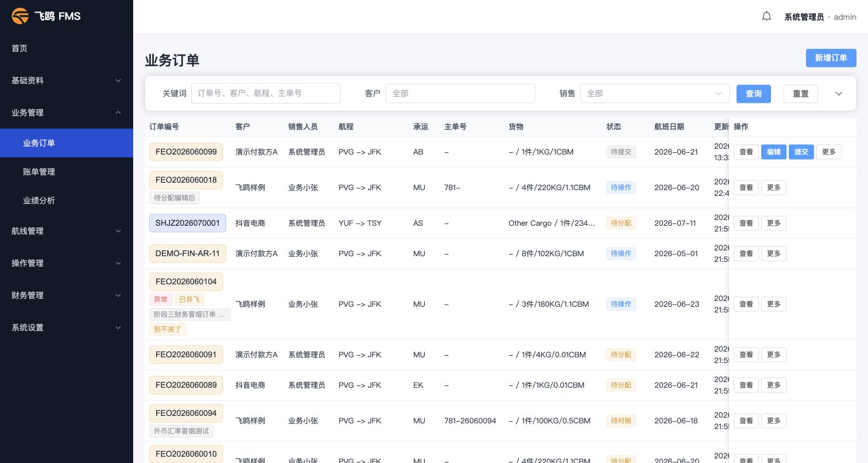Go to 首页 in the sidebar
Viewport: 868px width, 463px height.
pyautogui.click(x=67, y=48)
